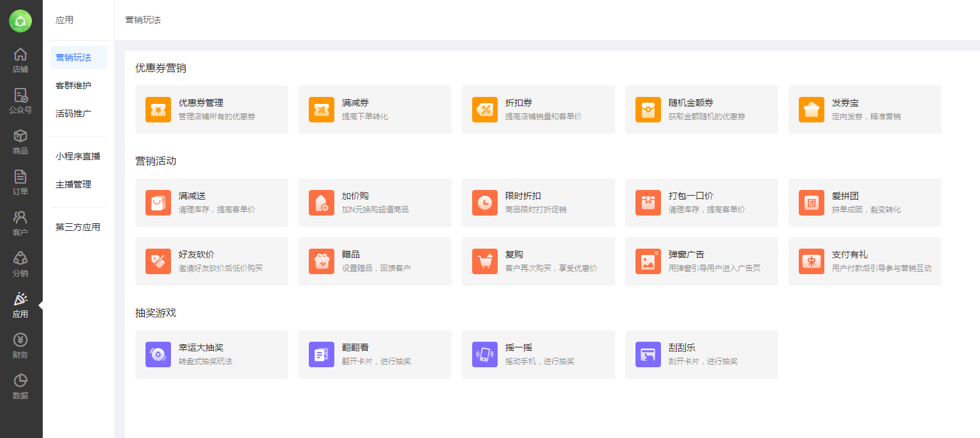Open the 爱拼团 group-buy card
Screen dimensions: 980x438
pyautogui.click(x=865, y=203)
